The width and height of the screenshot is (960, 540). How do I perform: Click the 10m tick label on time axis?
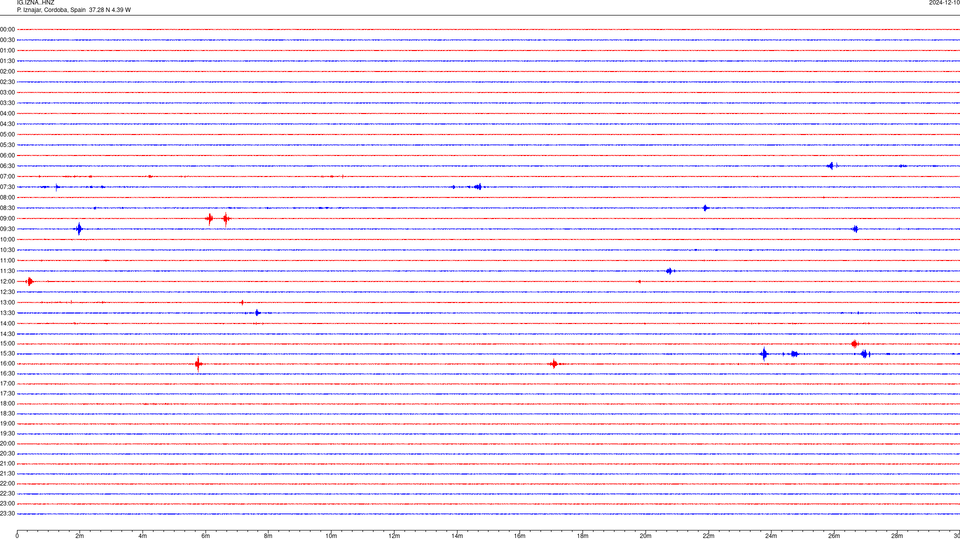(x=331, y=536)
